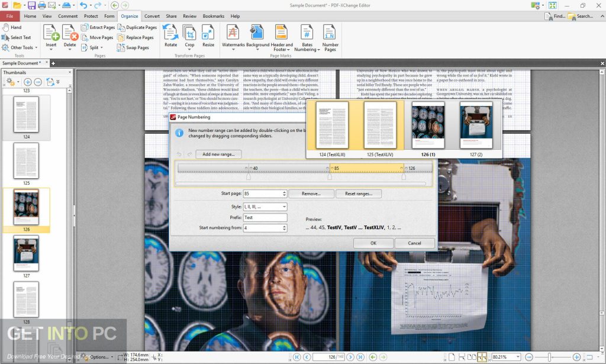Cancel the Page Numbering dialog
Screen dimensions: 606x364
[414, 243]
